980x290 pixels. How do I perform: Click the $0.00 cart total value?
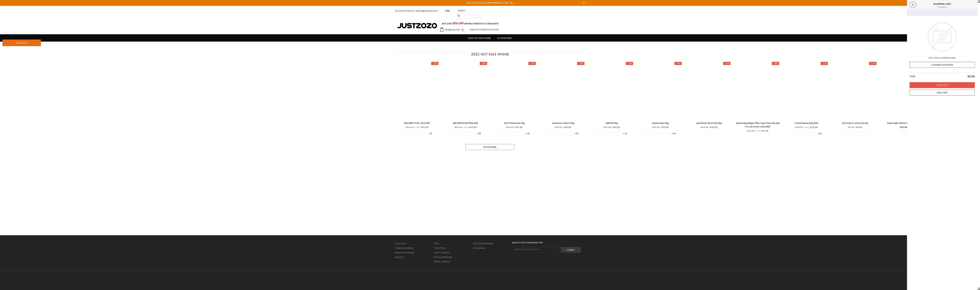click(971, 76)
